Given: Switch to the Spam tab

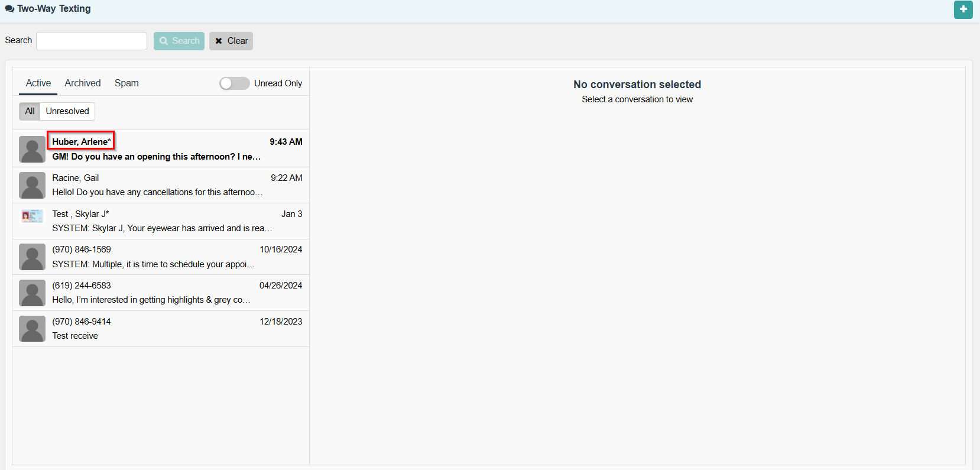Looking at the screenshot, I should pyautogui.click(x=126, y=83).
